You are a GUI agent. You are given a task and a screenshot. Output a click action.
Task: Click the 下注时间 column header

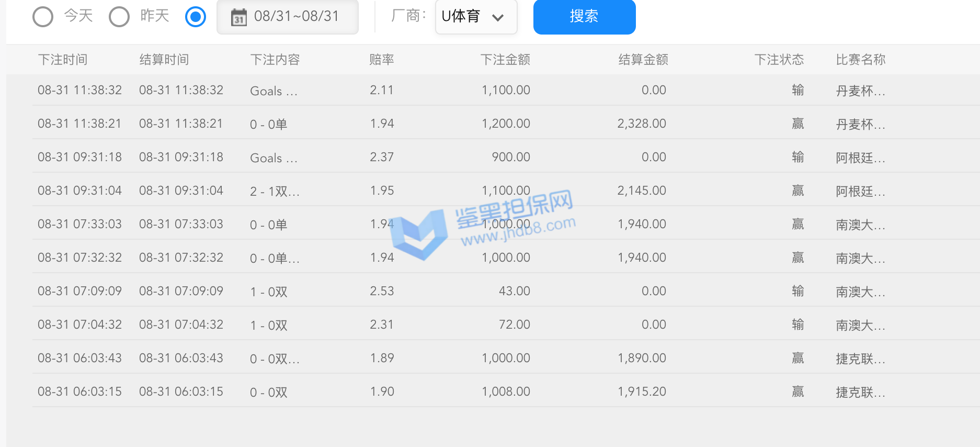coord(63,60)
